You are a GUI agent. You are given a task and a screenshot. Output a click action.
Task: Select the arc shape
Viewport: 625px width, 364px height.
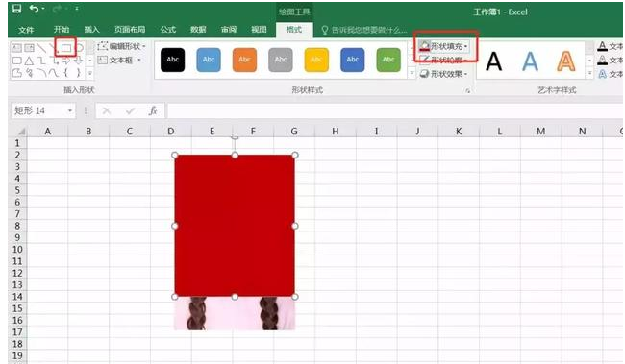(x=41, y=73)
